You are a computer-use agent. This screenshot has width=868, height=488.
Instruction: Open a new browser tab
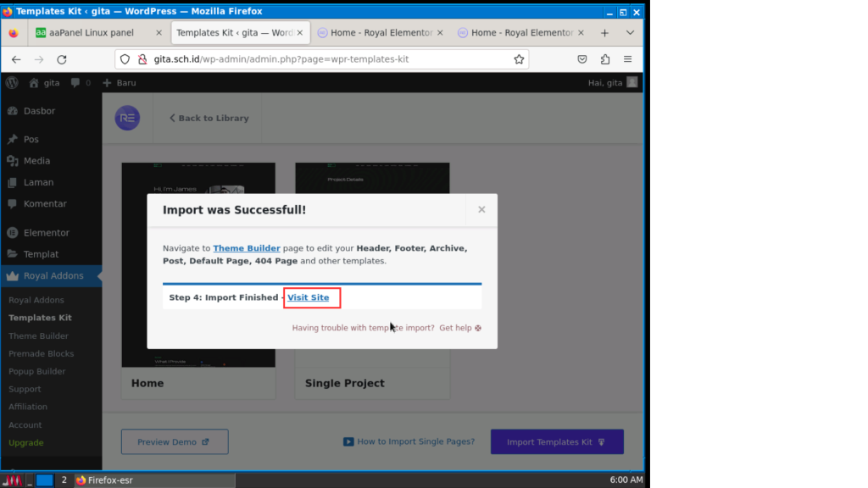pyautogui.click(x=604, y=33)
